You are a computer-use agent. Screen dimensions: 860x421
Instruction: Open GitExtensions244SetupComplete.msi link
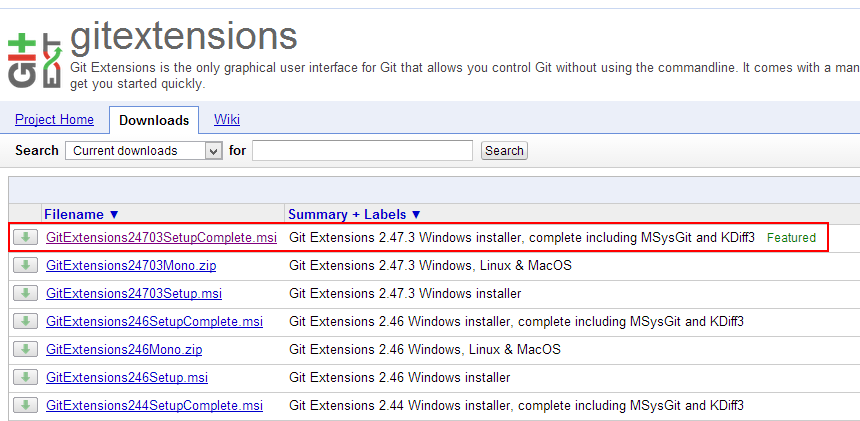pyautogui.click(x=154, y=406)
